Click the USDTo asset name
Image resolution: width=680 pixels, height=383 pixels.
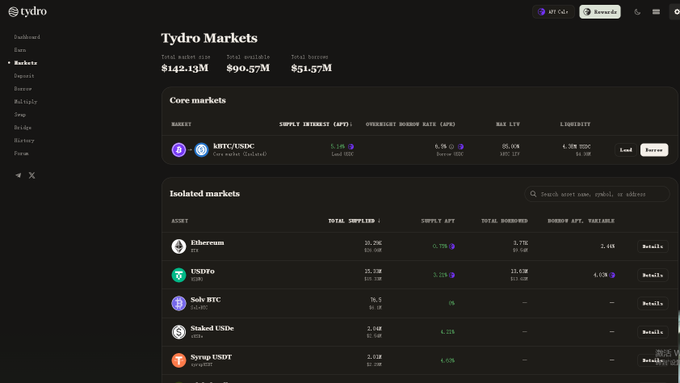203,271
